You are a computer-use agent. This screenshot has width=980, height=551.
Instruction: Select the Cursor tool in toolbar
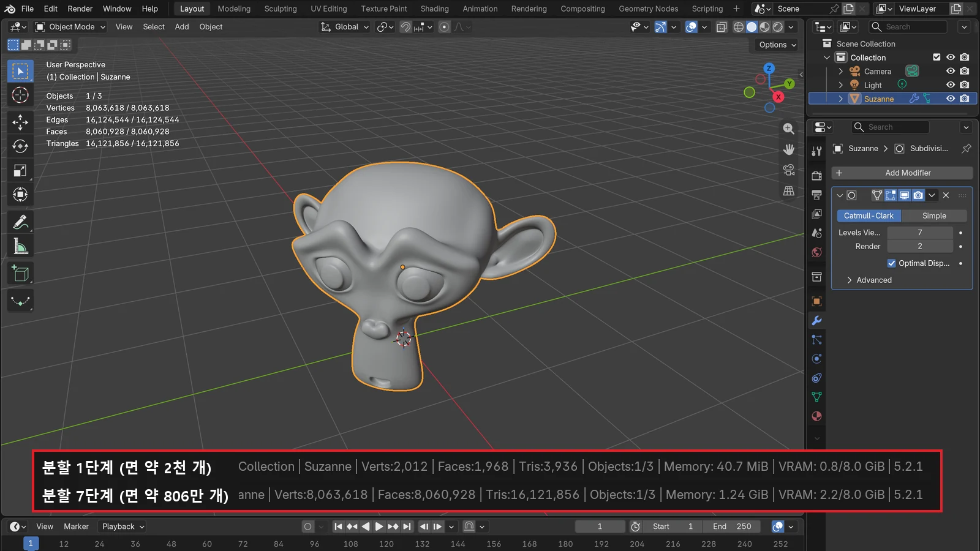pos(20,95)
